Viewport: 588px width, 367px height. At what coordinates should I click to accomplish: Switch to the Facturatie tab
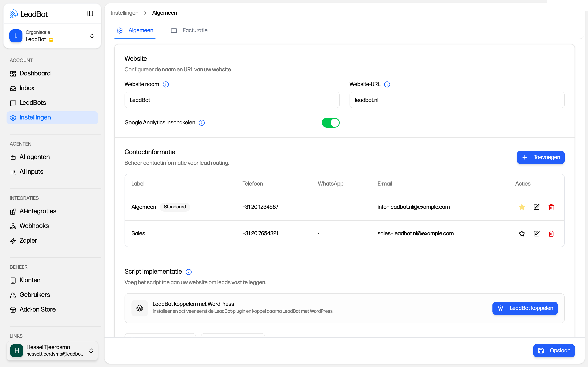tap(189, 30)
